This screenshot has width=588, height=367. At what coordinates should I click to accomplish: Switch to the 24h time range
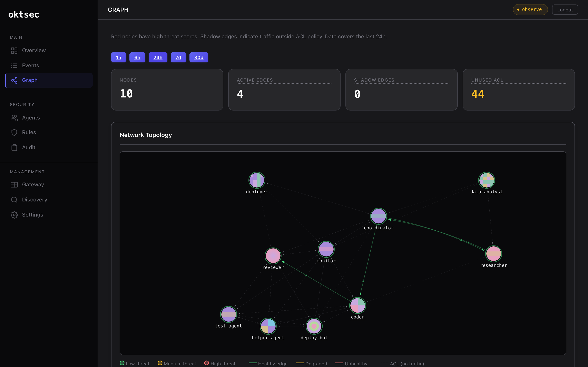(x=158, y=57)
